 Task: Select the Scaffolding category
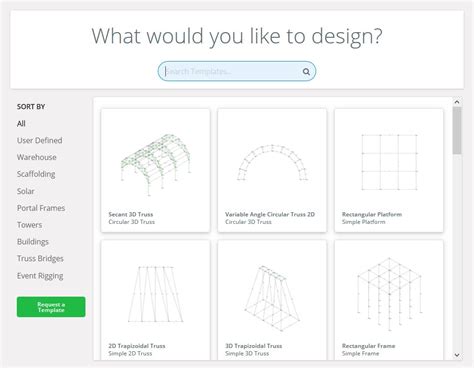[36, 174]
